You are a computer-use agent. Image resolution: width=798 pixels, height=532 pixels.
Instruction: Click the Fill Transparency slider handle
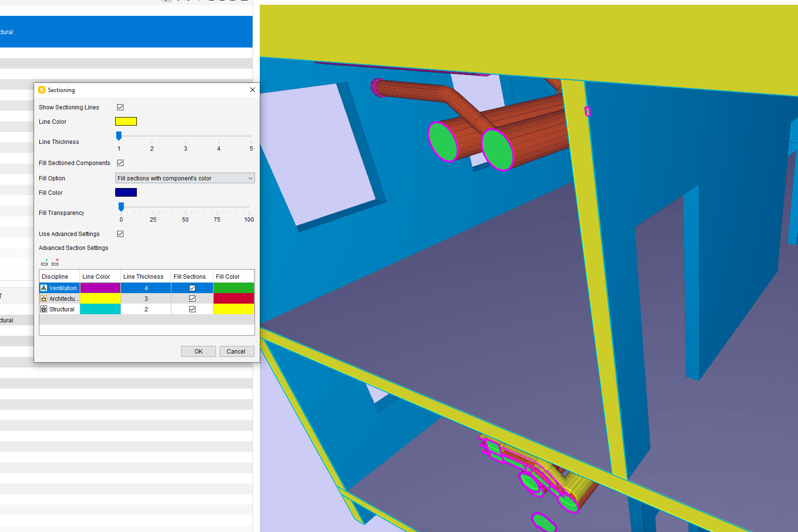(x=121, y=207)
